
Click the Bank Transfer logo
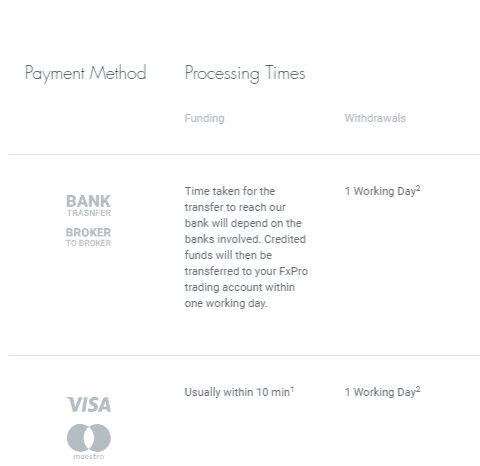(x=89, y=206)
